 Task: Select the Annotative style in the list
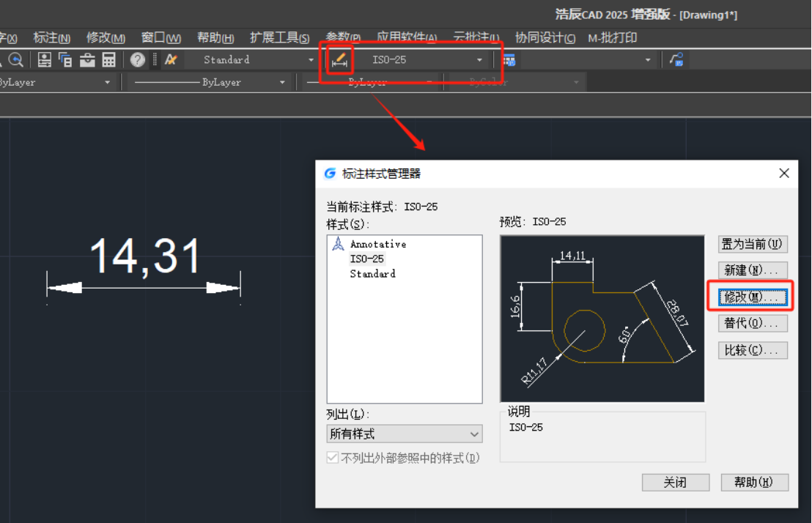tap(377, 244)
